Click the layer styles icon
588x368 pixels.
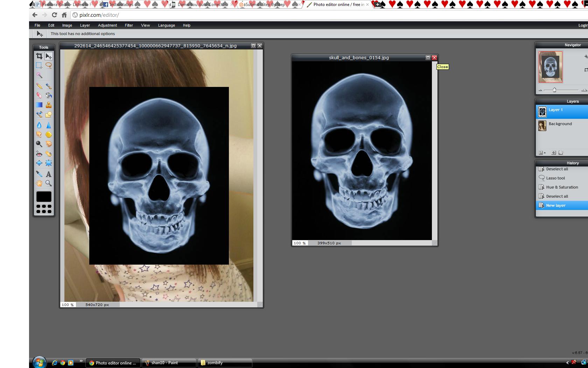(561, 153)
